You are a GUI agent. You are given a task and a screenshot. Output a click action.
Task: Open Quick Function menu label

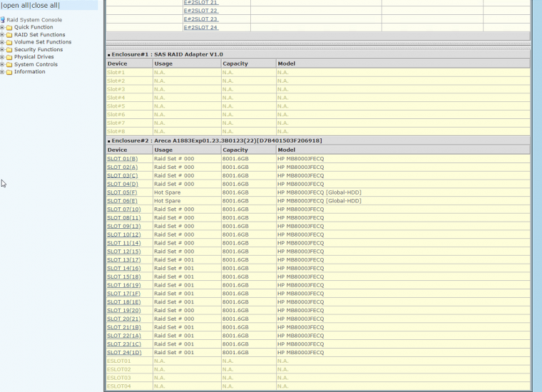(x=34, y=27)
